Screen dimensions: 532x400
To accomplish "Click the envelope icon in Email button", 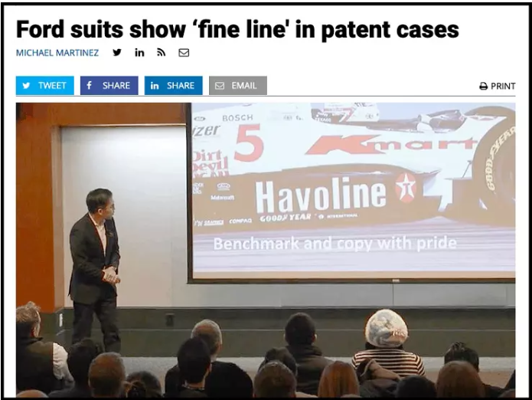I will (x=220, y=86).
